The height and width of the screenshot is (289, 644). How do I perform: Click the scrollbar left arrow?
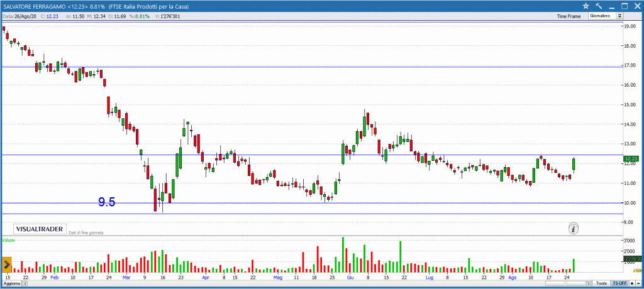(25, 284)
